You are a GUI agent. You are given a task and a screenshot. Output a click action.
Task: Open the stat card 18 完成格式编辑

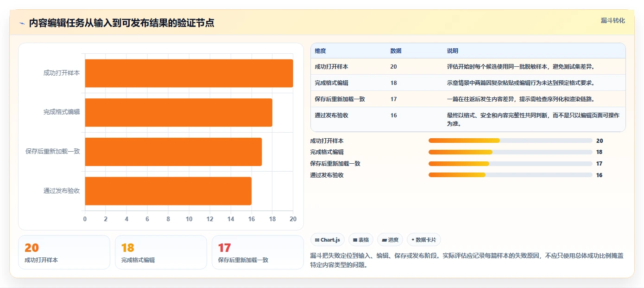(x=161, y=252)
